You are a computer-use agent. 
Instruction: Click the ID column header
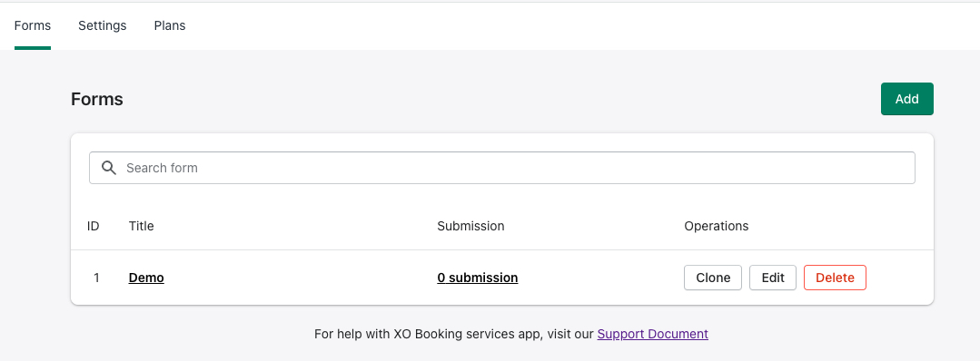click(94, 226)
